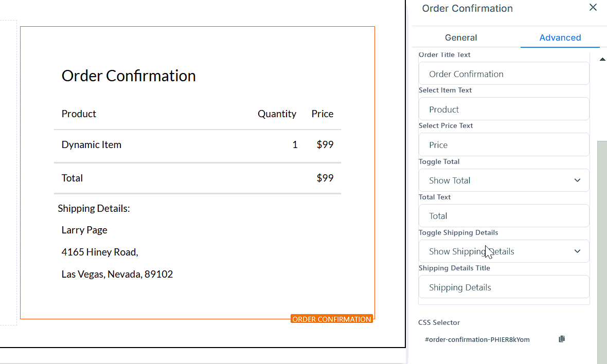Image resolution: width=607 pixels, height=364 pixels.
Task: Expand the Toggle Total dropdown
Action: pyautogui.click(x=504, y=180)
